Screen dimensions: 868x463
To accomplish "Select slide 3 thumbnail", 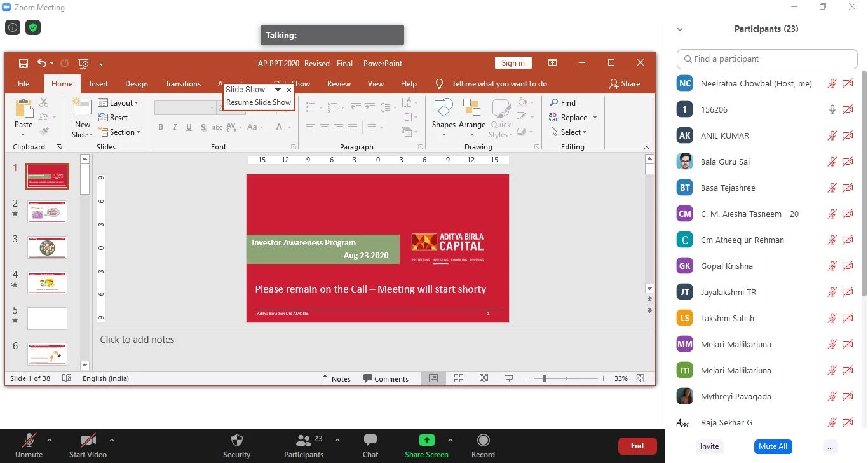I will click(x=47, y=247).
